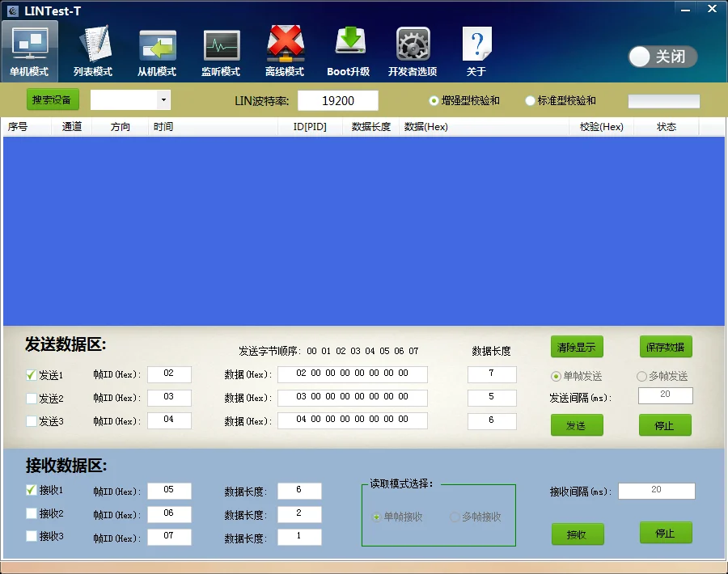
Task: Click the 保存数据 save data button
Action: tap(666, 347)
